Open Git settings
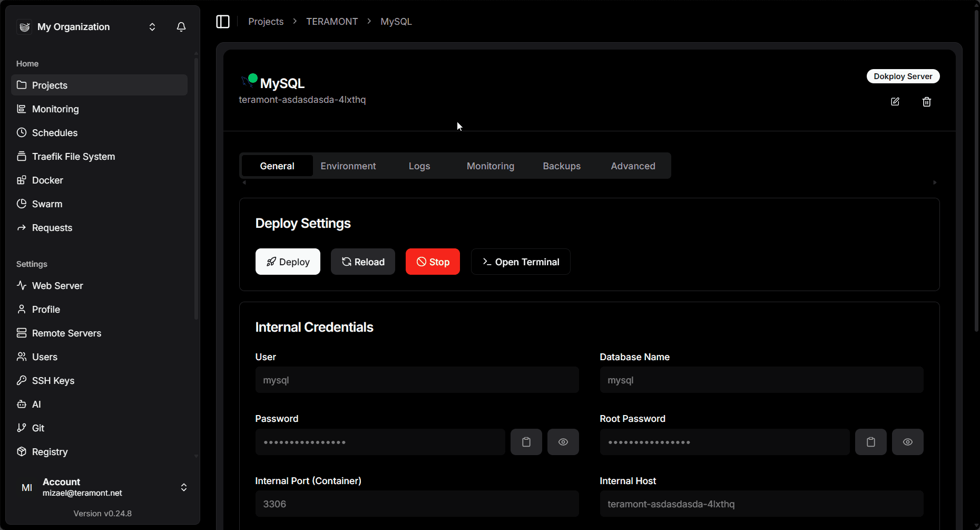Viewport: 980px width, 530px height. (x=99, y=428)
